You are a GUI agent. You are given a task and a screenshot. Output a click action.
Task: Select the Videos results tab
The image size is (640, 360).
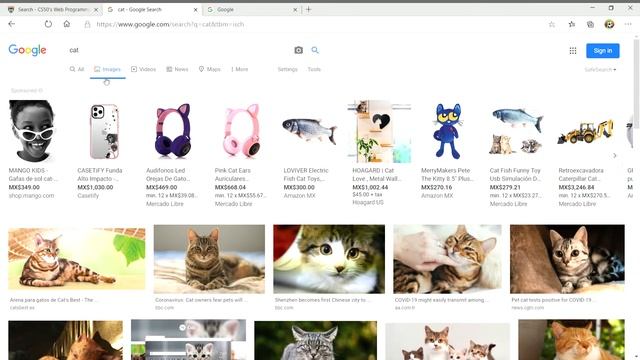pos(143,69)
